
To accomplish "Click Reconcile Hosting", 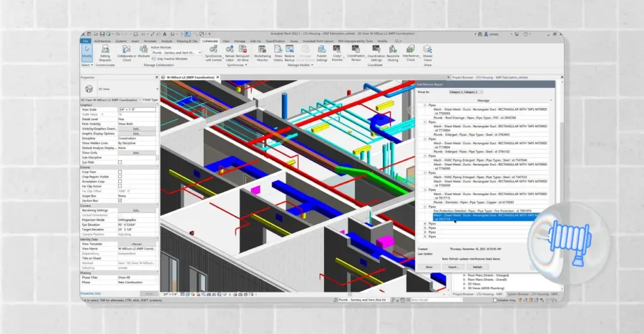I will tap(392, 53).
